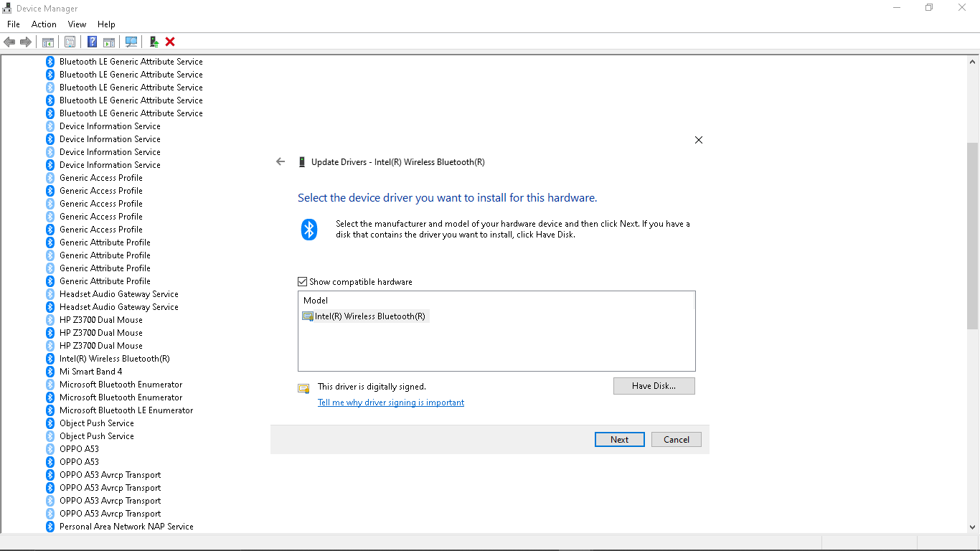Open the driver signing explanation link
The image size is (980, 551).
click(391, 402)
